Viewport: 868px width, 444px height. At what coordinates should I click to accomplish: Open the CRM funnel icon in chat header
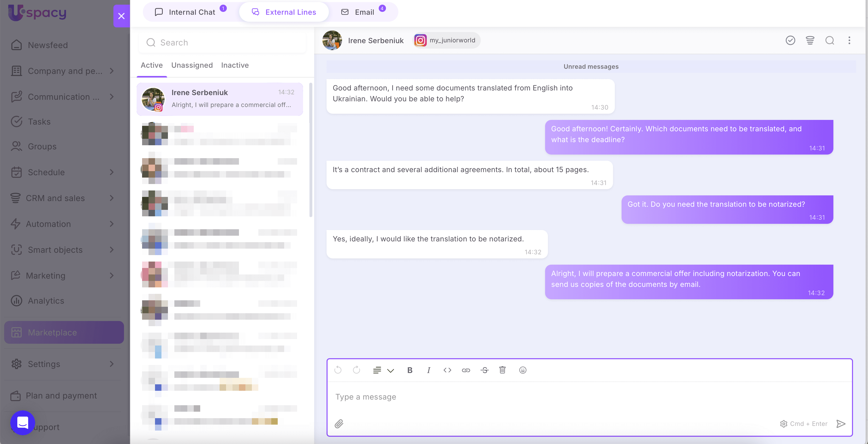[x=810, y=41]
